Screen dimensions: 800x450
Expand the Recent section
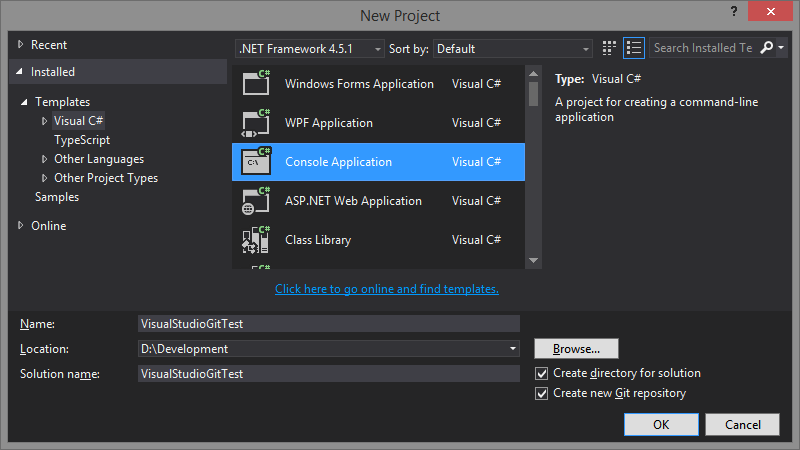point(20,44)
